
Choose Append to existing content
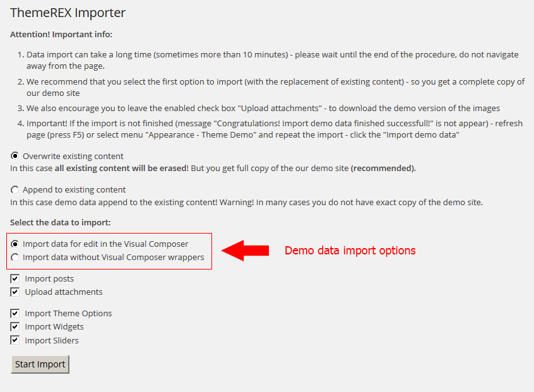coord(15,190)
